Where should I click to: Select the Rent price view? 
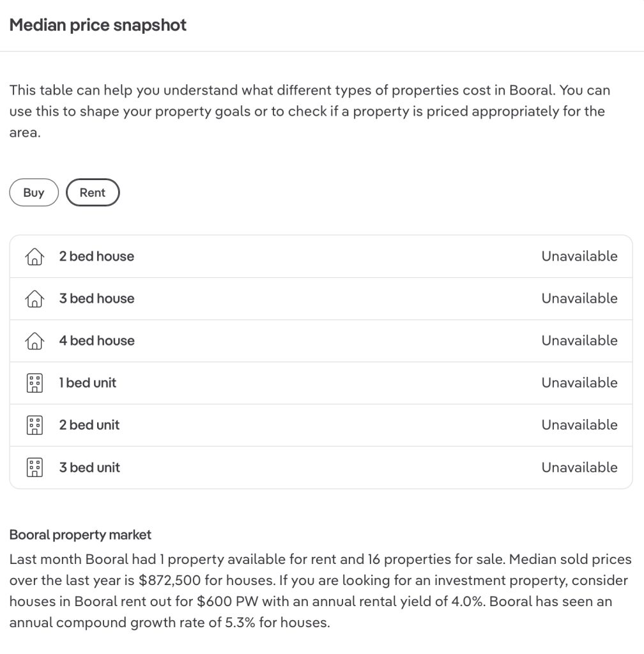pyautogui.click(x=93, y=193)
